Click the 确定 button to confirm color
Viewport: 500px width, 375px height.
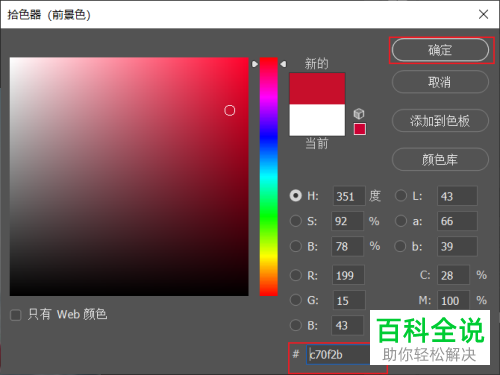tap(440, 50)
